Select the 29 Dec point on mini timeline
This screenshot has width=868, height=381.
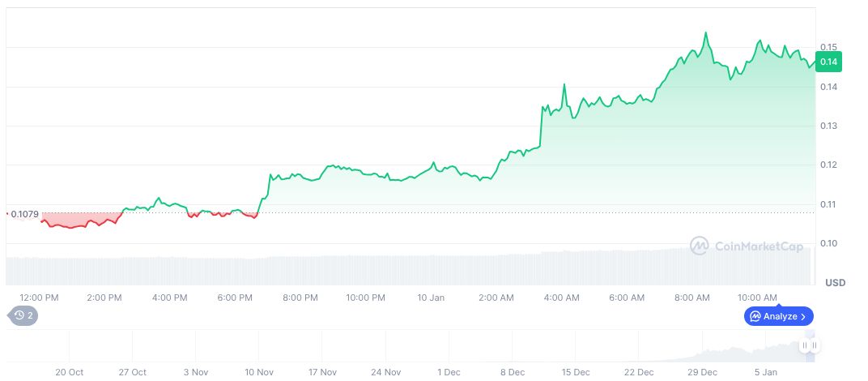[702, 372]
